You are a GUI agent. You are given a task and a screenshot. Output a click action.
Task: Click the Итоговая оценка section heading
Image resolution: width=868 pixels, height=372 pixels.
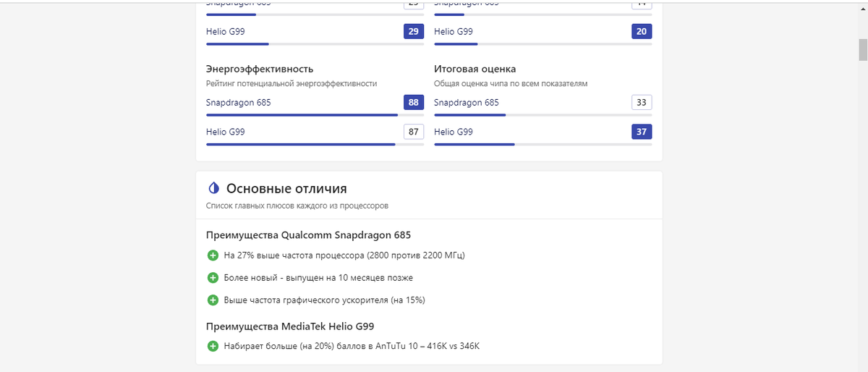(475, 69)
